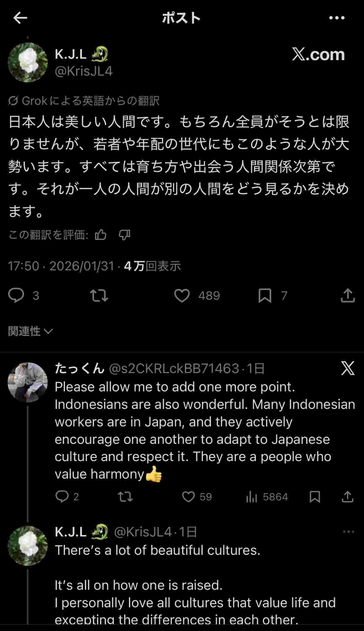This screenshot has height=631, width=364.
Task: Rate the translation thumbs down
Action: [124, 235]
